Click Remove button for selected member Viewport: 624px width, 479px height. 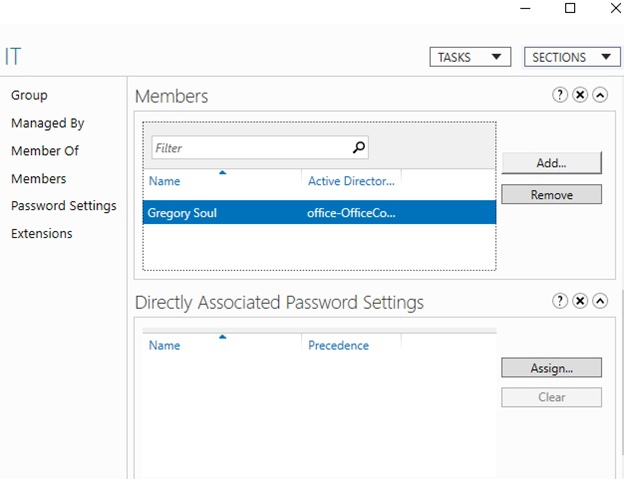[551, 194]
